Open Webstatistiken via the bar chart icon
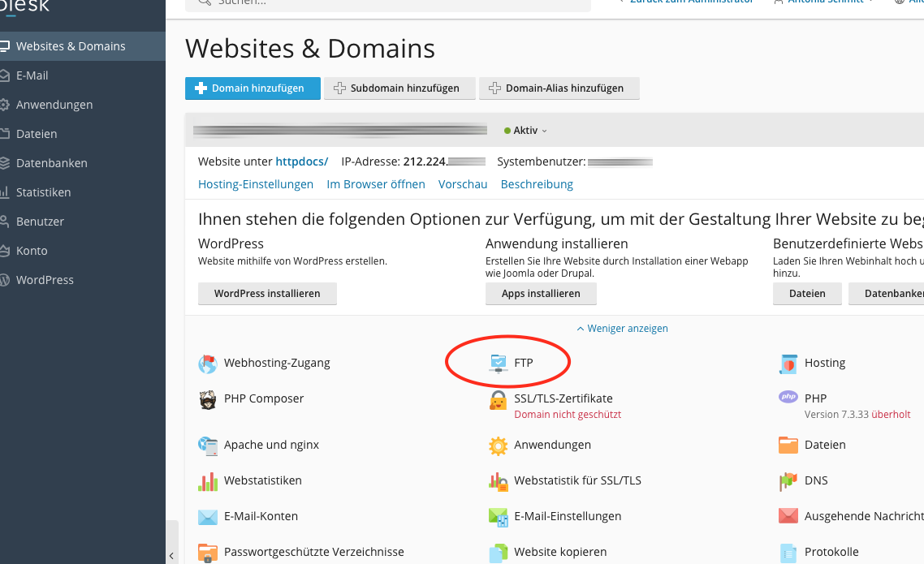924x564 pixels. coord(208,480)
